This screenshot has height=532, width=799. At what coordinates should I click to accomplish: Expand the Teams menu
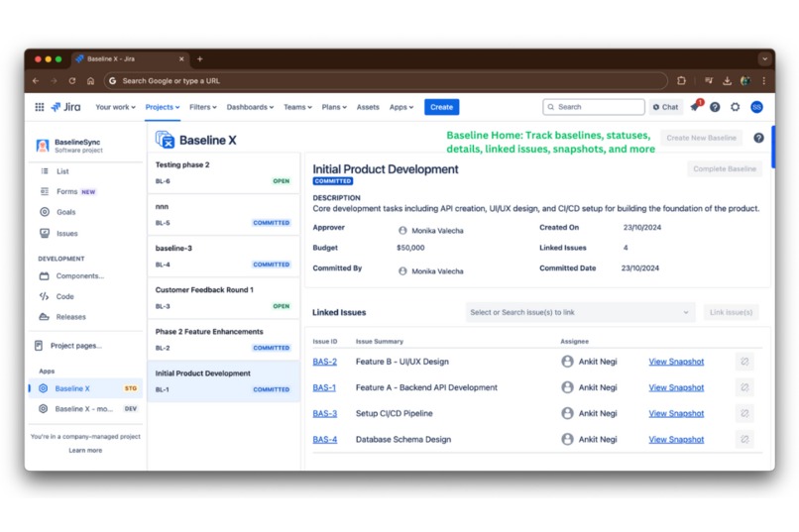[297, 107]
